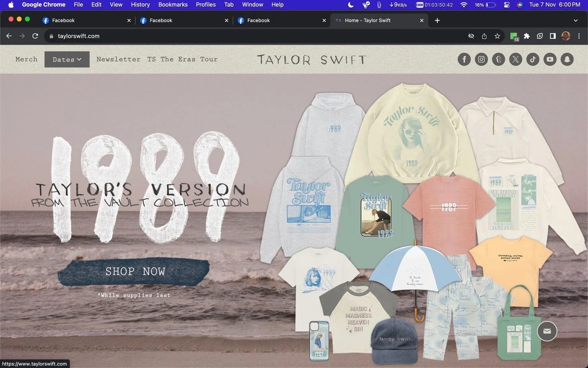Bookmark page with star icon
Viewport: 588px width, 368px height.
coord(497,36)
